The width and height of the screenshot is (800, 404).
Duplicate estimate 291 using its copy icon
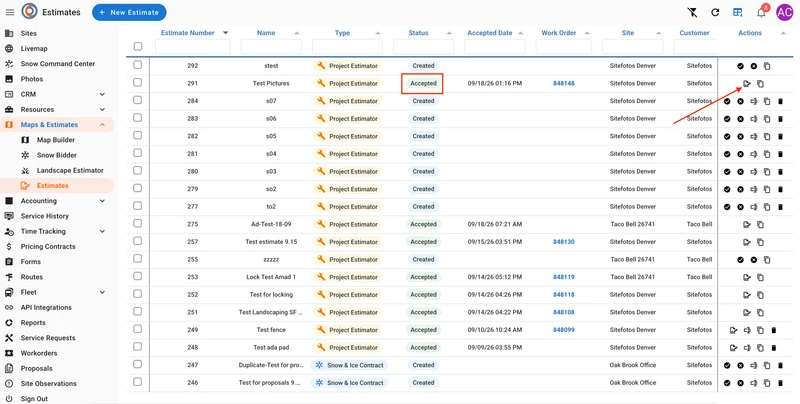point(760,84)
